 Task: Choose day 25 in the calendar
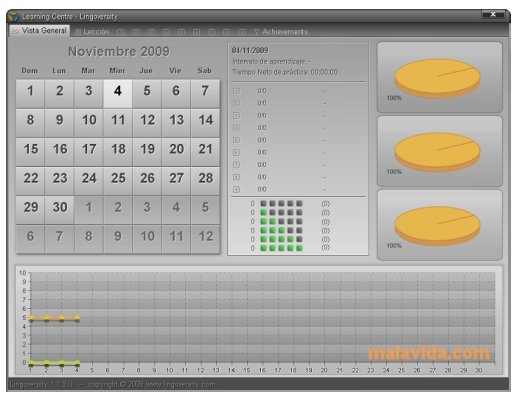(x=118, y=181)
